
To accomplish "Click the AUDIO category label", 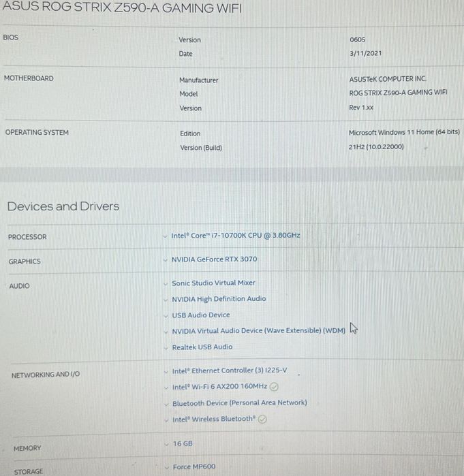I will [x=20, y=286].
